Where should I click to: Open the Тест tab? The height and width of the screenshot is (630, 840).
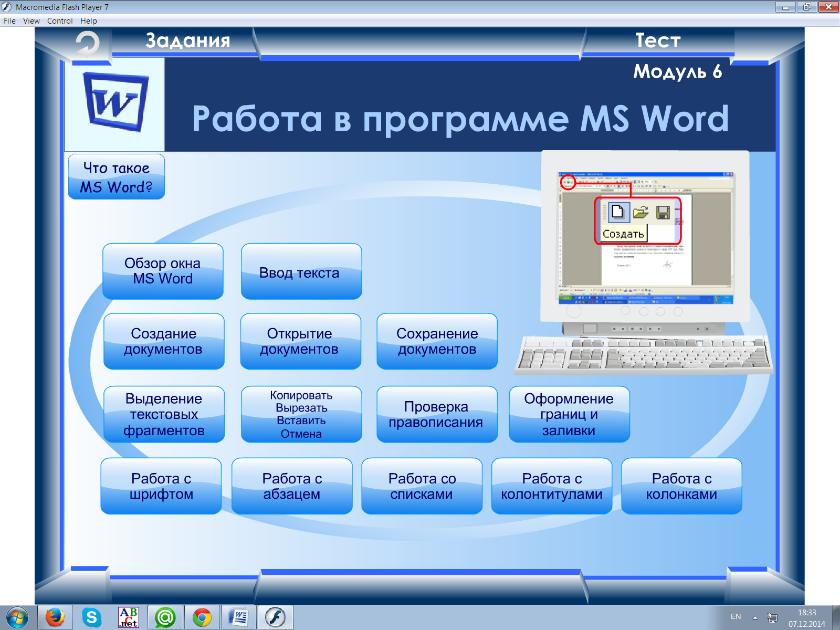(658, 40)
